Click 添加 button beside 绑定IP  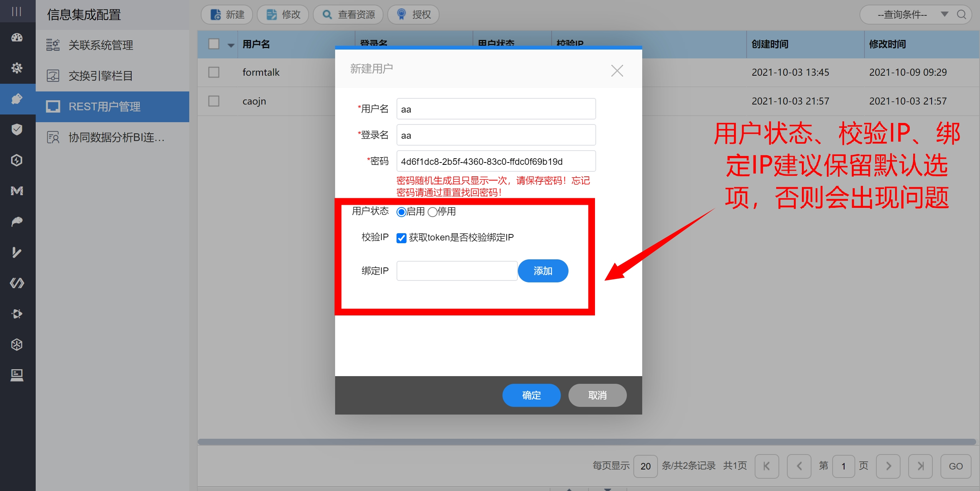tap(543, 271)
